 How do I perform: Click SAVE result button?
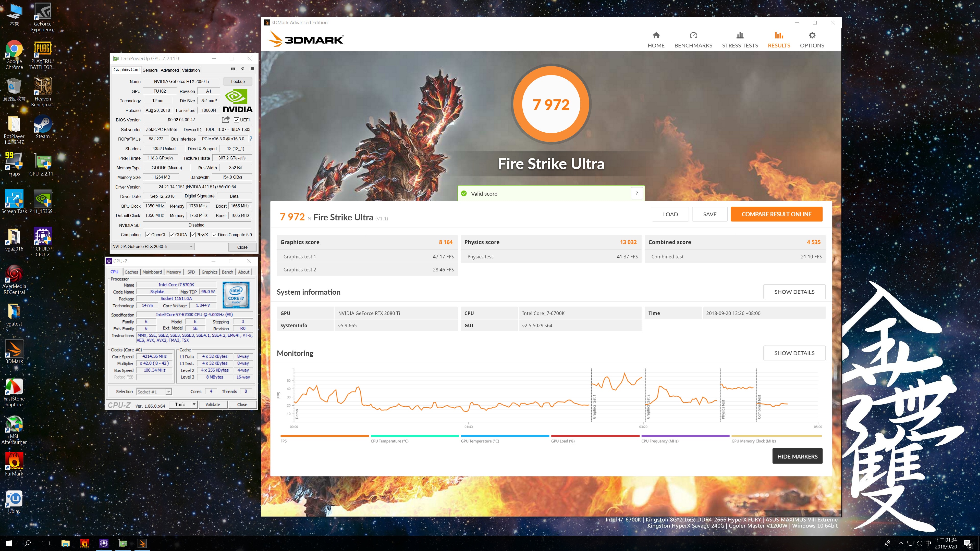[710, 214]
